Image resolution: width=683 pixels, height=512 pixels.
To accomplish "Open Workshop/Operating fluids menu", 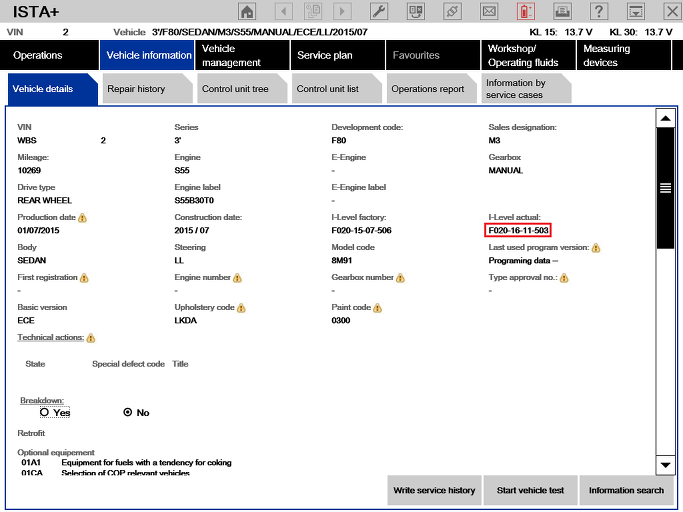I will 528,55.
